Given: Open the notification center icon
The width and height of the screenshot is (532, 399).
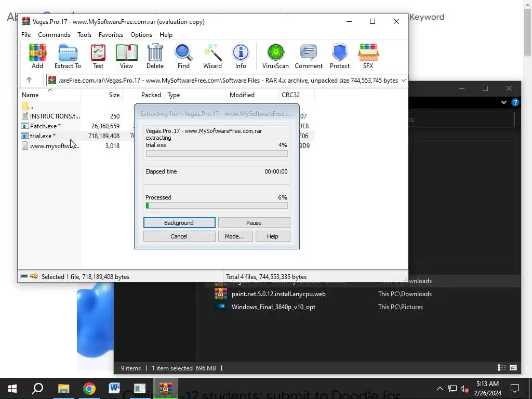Looking at the screenshot, I should point(515,389).
